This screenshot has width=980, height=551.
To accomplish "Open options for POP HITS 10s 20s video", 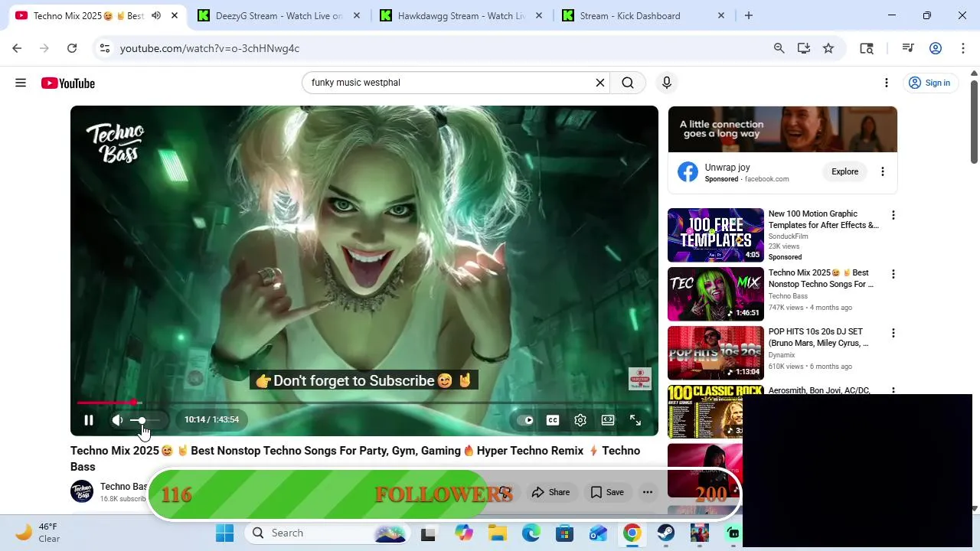I will (x=893, y=333).
